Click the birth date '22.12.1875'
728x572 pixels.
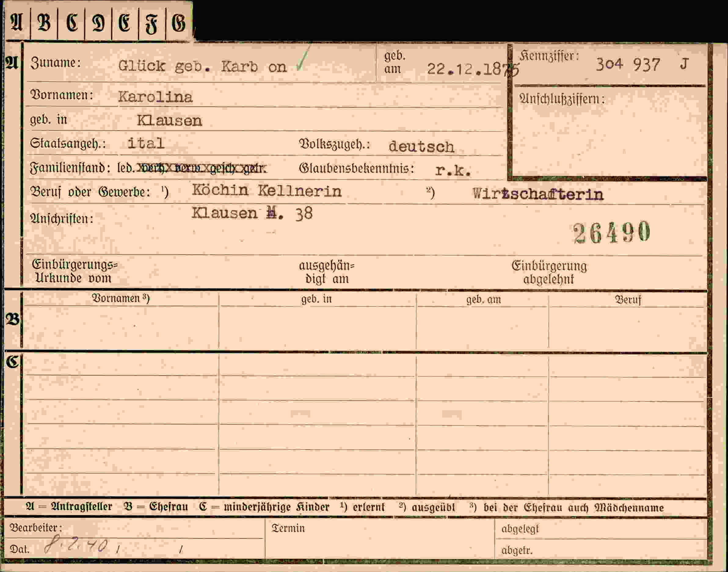tap(473, 69)
